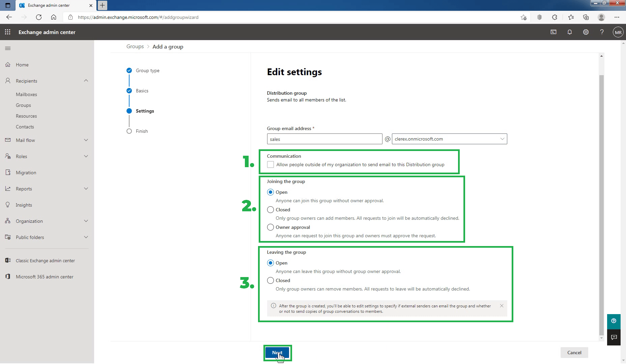This screenshot has width=626, height=364.
Task: Open the Insights section
Action: (23, 205)
